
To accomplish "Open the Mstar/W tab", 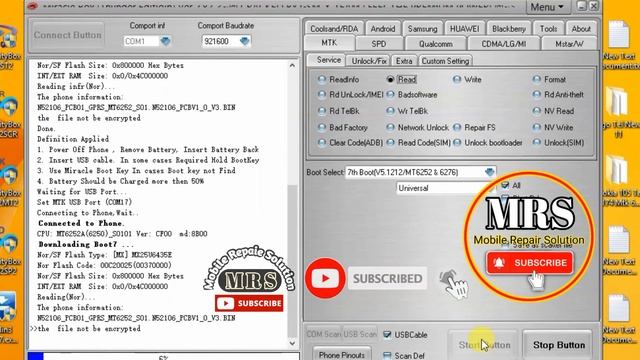I will point(569,44).
